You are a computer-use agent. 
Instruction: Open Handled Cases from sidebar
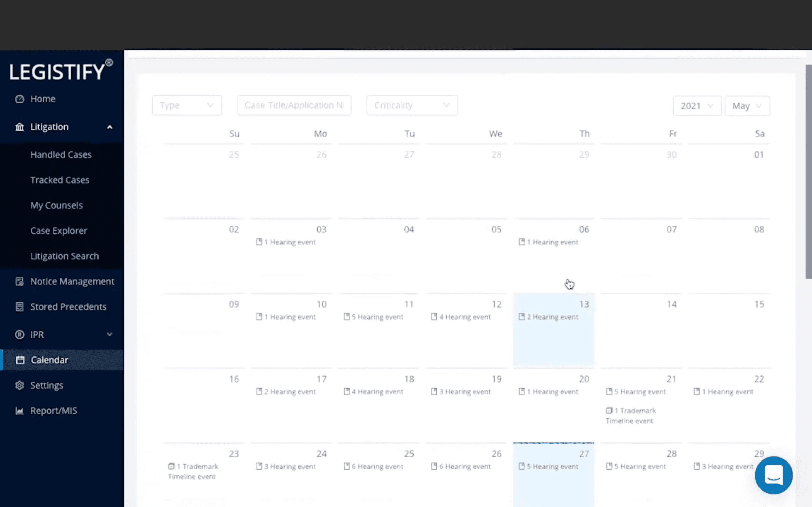pos(61,154)
